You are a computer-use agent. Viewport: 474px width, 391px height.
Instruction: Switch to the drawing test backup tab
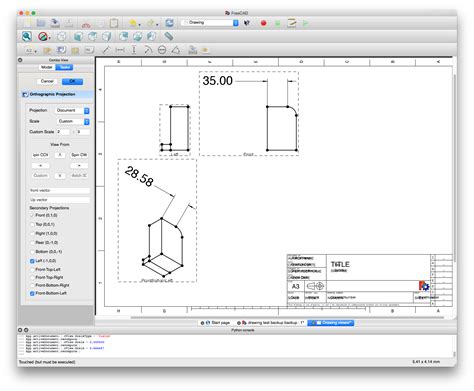[x=270, y=323]
